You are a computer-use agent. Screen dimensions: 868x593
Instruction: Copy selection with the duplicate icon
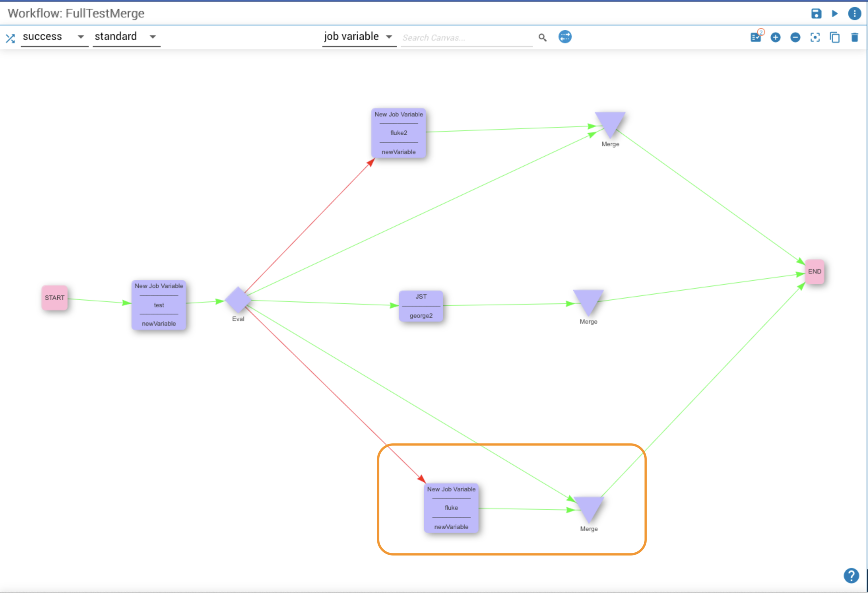click(835, 37)
